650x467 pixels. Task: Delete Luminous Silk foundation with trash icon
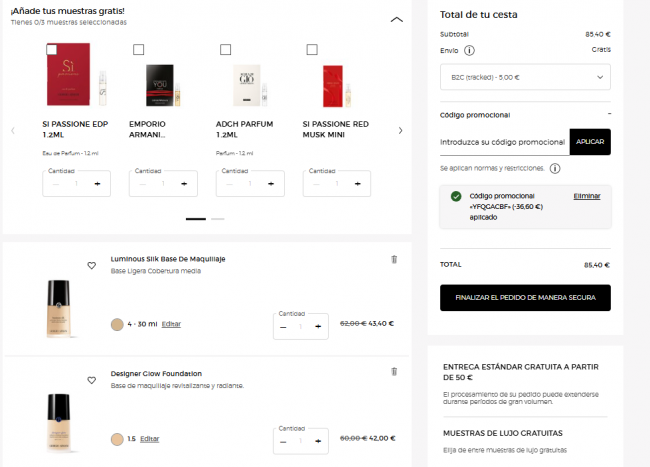coord(394,260)
